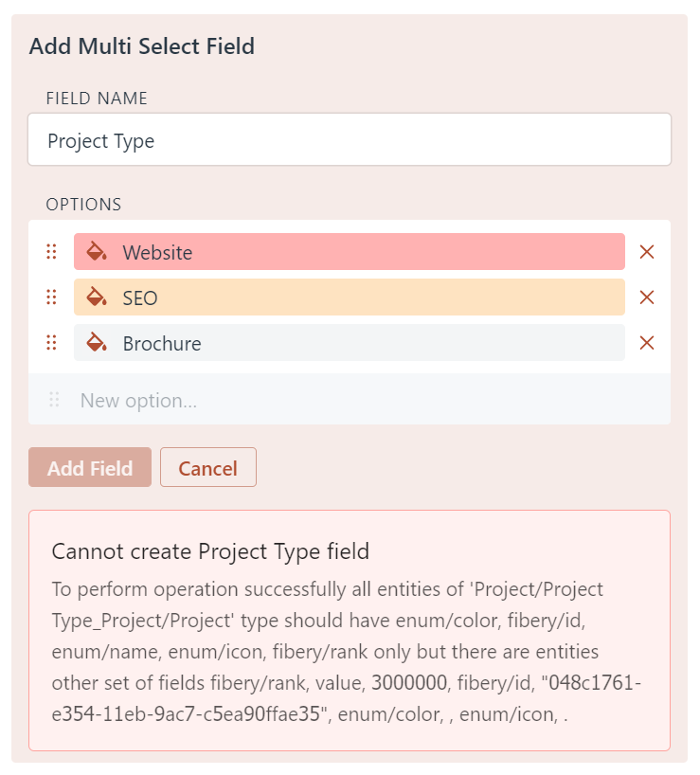Click paint bucket icon on SEO option
Image resolution: width=700 pixels, height=775 pixels.
(x=97, y=297)
